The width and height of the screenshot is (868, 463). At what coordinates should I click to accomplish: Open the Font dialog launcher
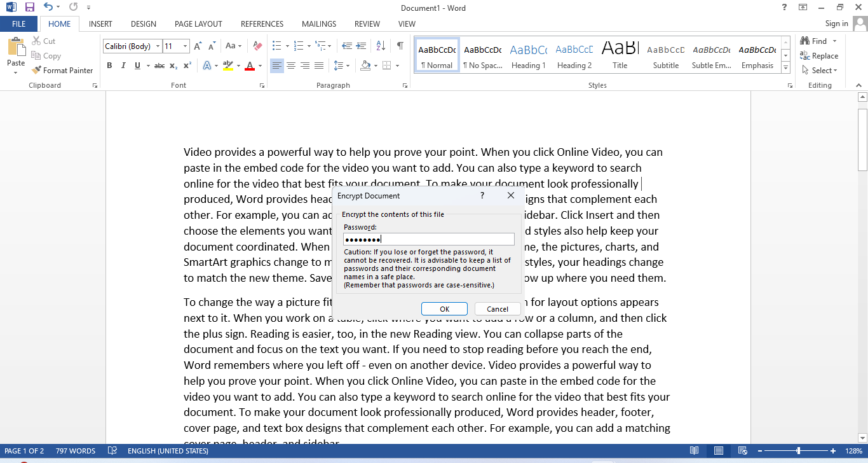261,85
